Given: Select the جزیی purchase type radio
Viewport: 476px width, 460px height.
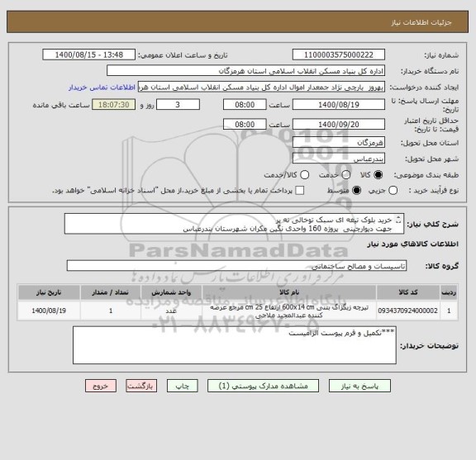Looking at the screenshot, I should pyautogui.click(x=393, y=191).
